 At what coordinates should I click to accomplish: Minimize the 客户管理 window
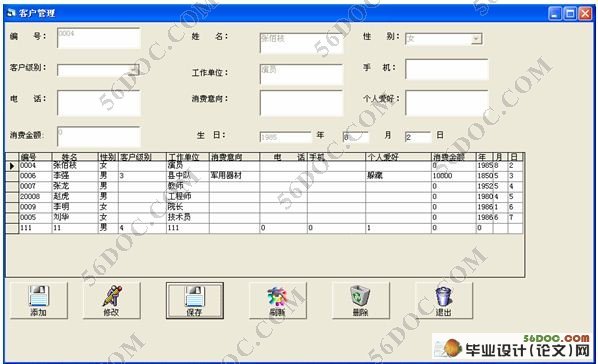(x=555, y=14)
